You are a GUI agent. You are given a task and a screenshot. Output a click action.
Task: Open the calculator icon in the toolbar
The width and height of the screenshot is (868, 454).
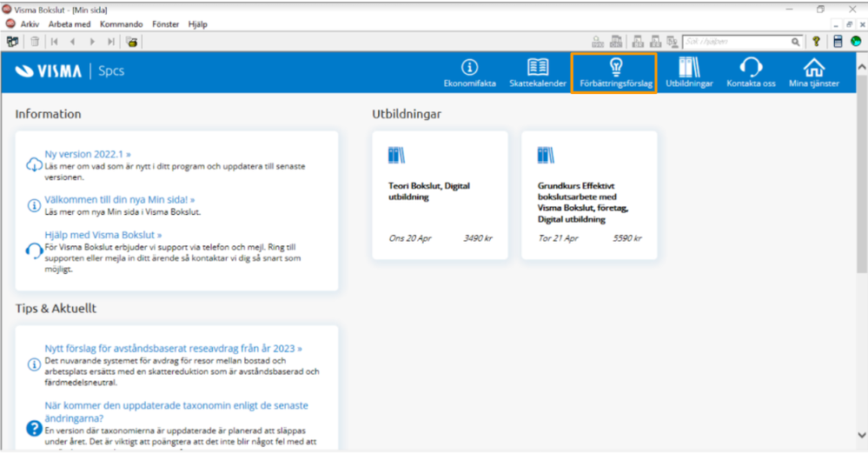[838, 42]
